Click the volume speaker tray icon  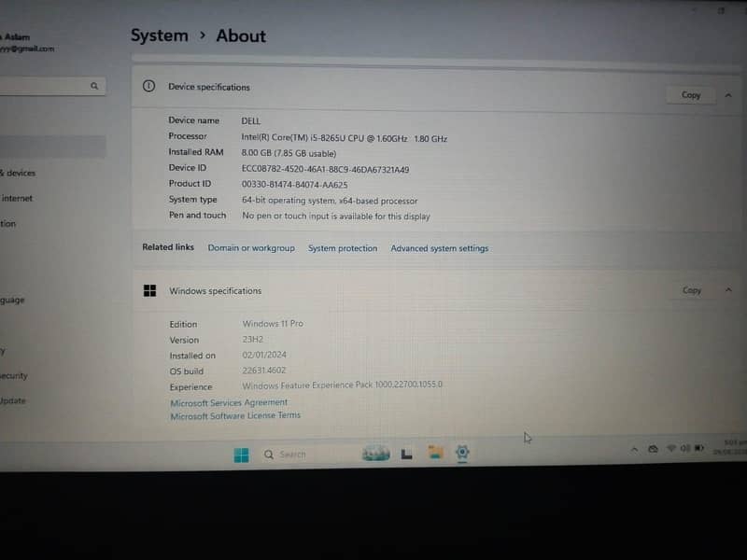coord(685,448)
